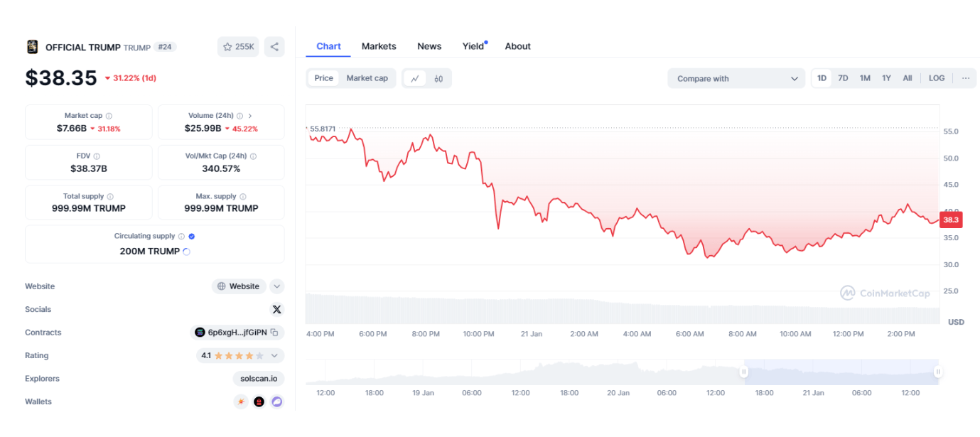Click the 38.3 current price label
The image size is (980, 437).
951,220
